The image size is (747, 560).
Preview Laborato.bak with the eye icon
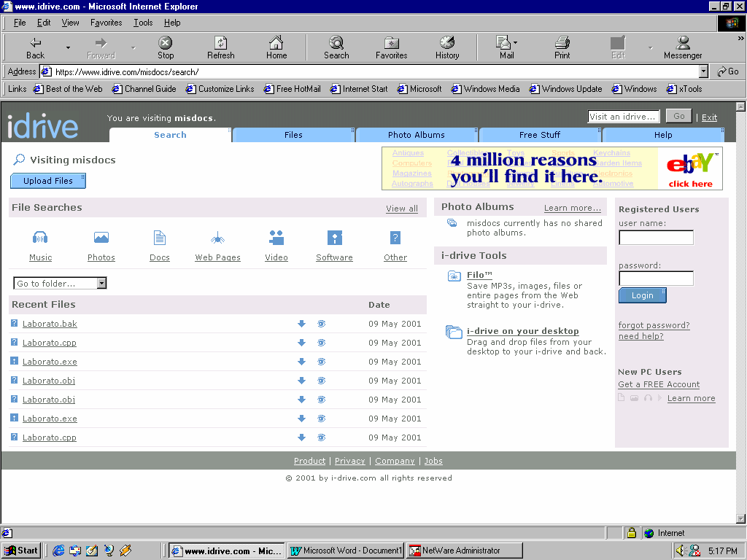[x=321, y=324]
